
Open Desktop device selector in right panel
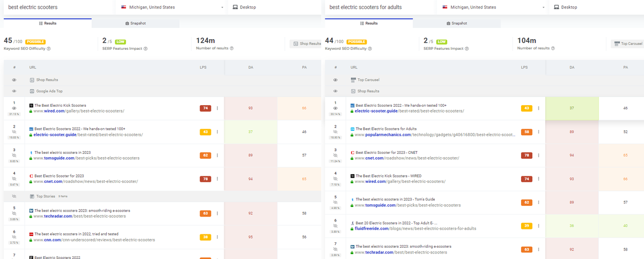point(596,8)
